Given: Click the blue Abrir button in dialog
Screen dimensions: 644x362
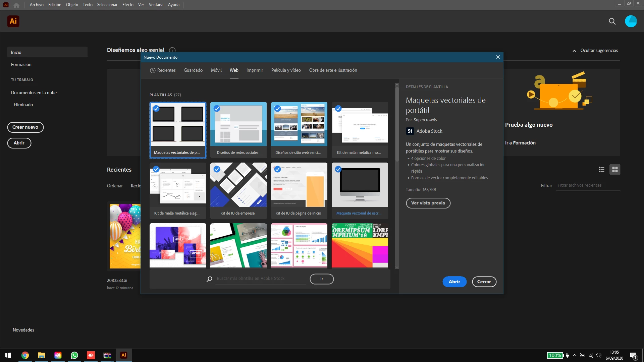Looking at the screenshot, I should coord(454,282).
